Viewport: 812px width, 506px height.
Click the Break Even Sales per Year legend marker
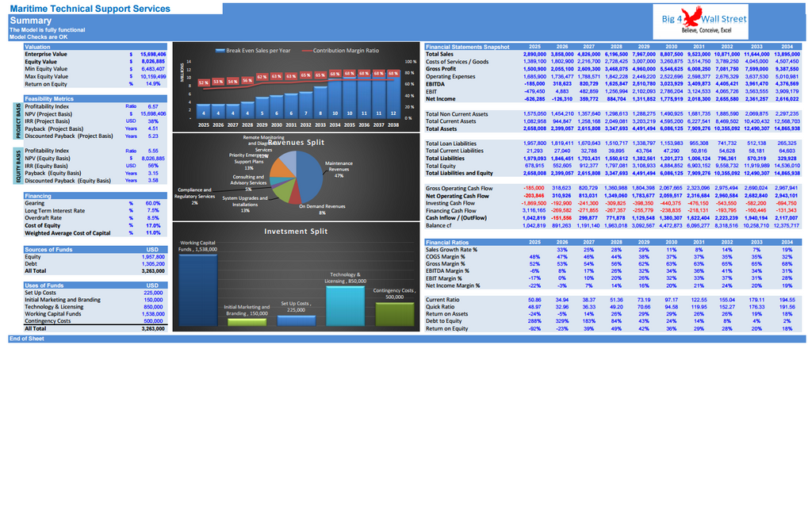pos(220,51)
